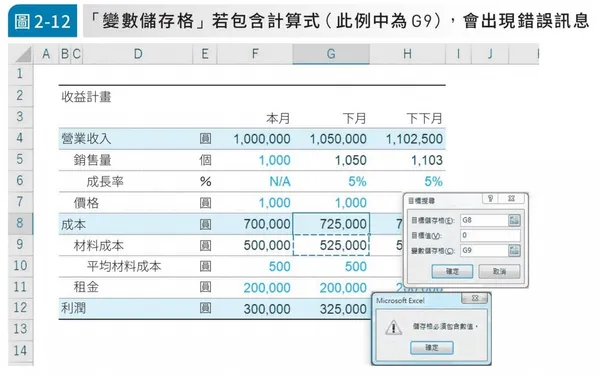The width and height of the screenshot is (600, 376).
Task: Select row header 9
Action: (20, 244)
